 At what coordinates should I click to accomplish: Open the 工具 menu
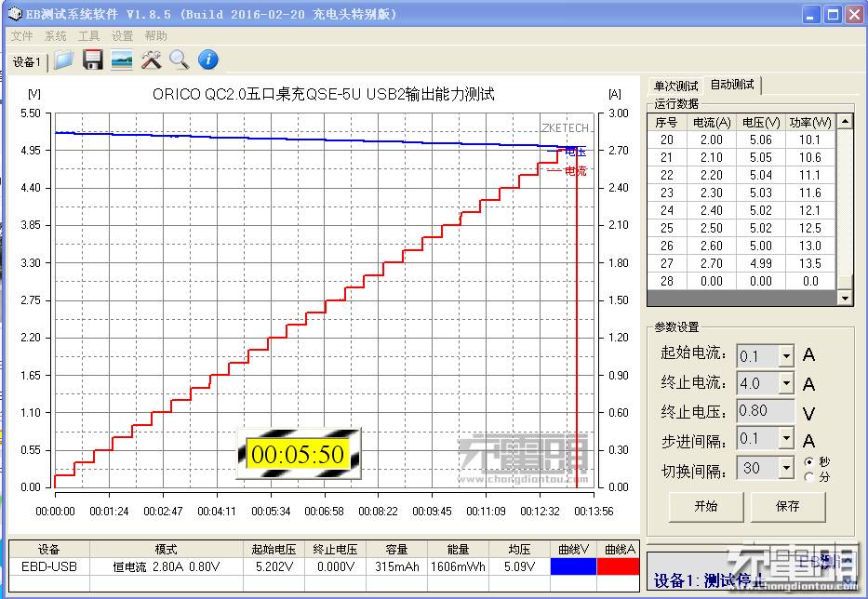click(88, 36)
